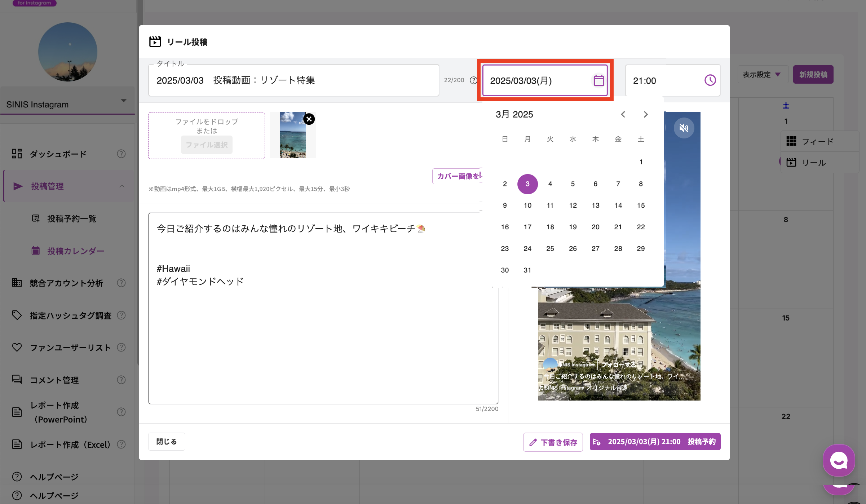Go to previous month in calendar

tap(623, 115)
